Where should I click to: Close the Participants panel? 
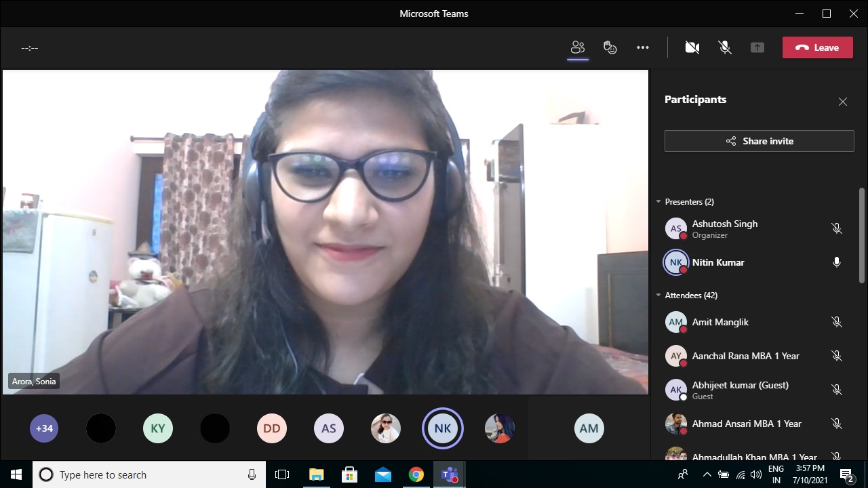[x=843, y=102]
